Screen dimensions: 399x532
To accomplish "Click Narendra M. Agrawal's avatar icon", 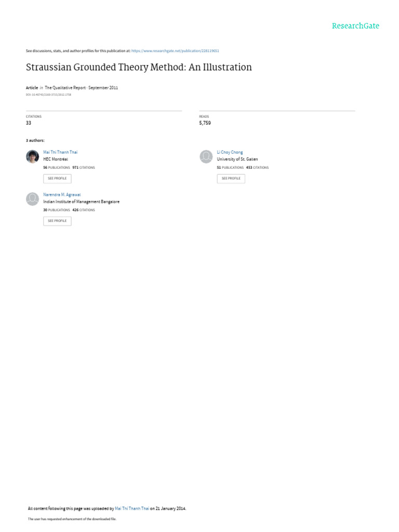I will pyautogui.click(x=33, y=199).
